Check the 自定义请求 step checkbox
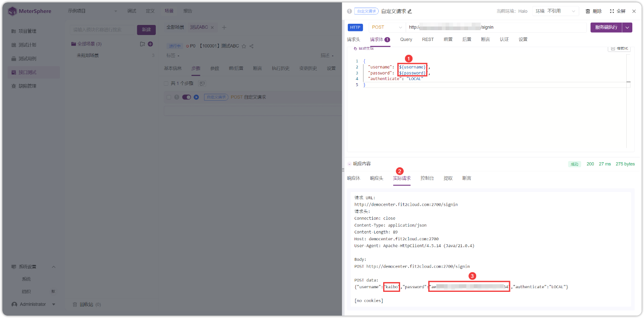 coord(169,97)
